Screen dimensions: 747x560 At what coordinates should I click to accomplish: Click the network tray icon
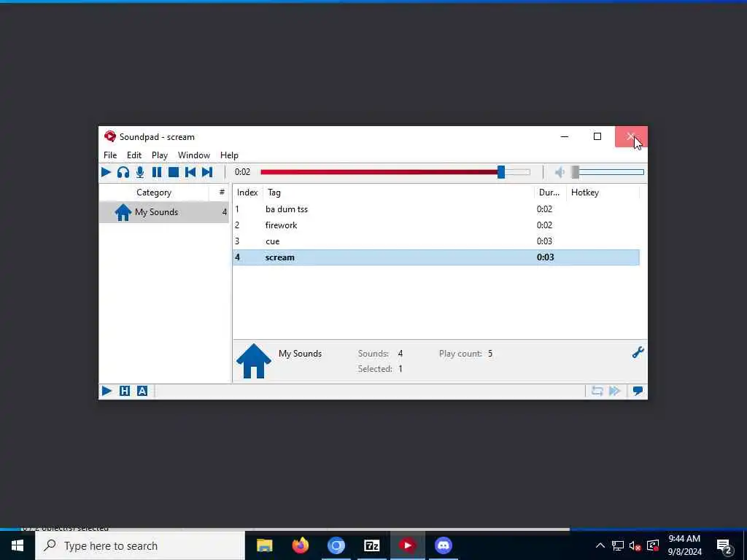[618, 545]
